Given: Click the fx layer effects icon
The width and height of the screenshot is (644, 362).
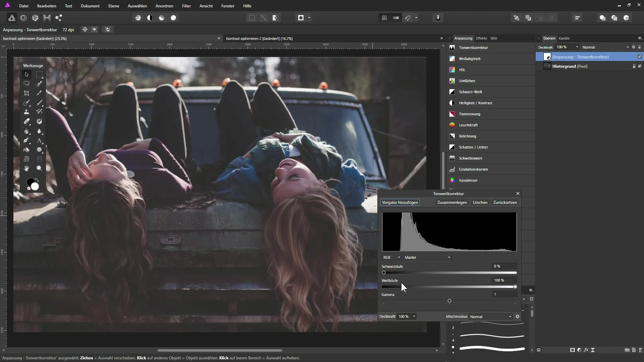Looking at the screenshot, I should click(586, 350).
